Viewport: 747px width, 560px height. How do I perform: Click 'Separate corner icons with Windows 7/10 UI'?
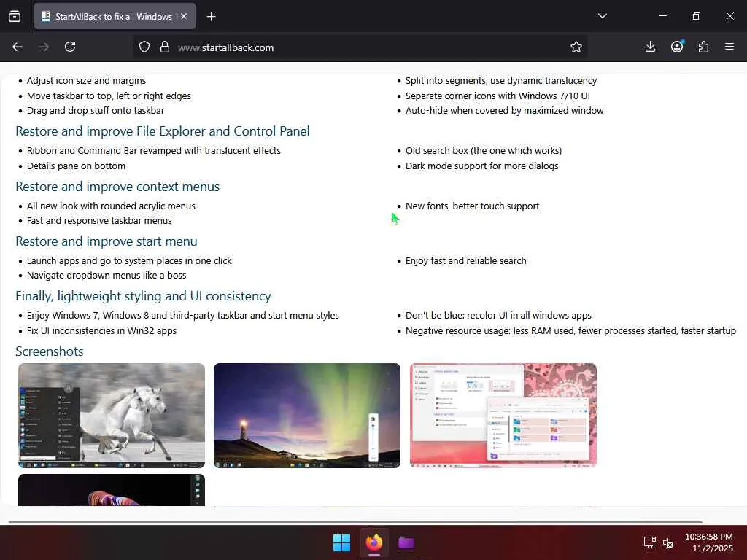point(498,96)
